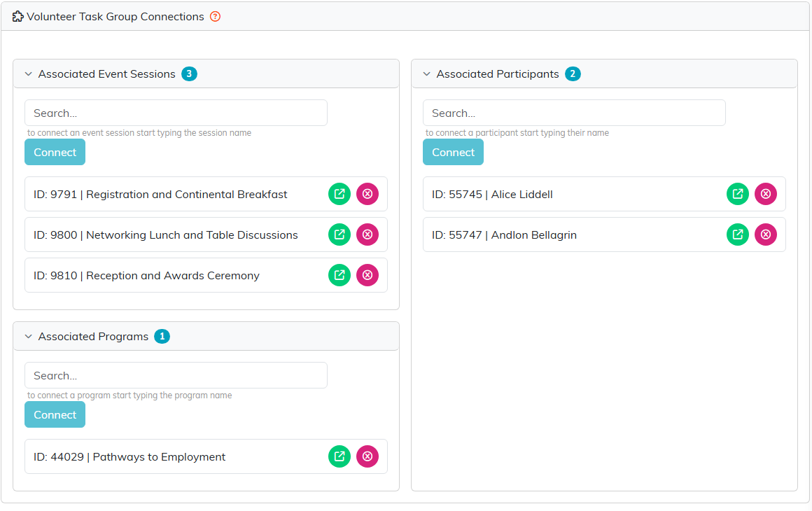Click the programs count badge 1
Image resolution: width=812 pixels, height=511 pixels.
point(162,337)
